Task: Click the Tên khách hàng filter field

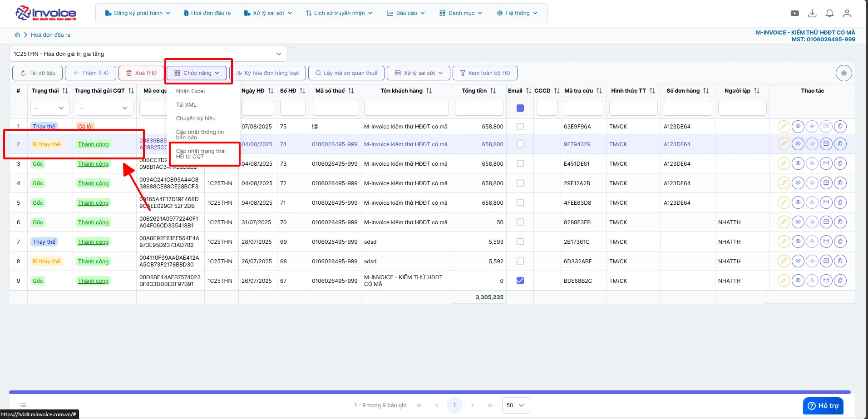Action: (x=406, y=108)
